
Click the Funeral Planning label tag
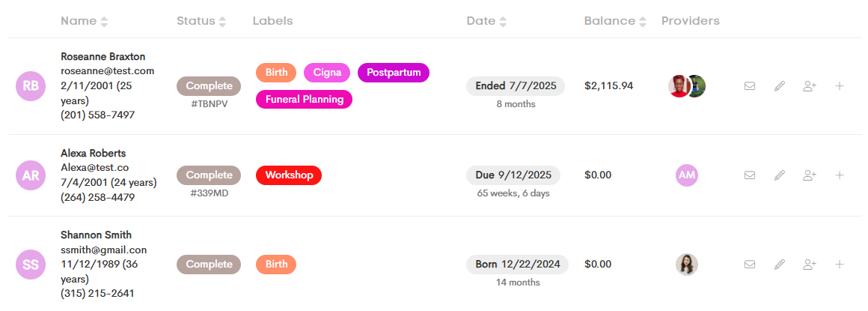(304, 99)
